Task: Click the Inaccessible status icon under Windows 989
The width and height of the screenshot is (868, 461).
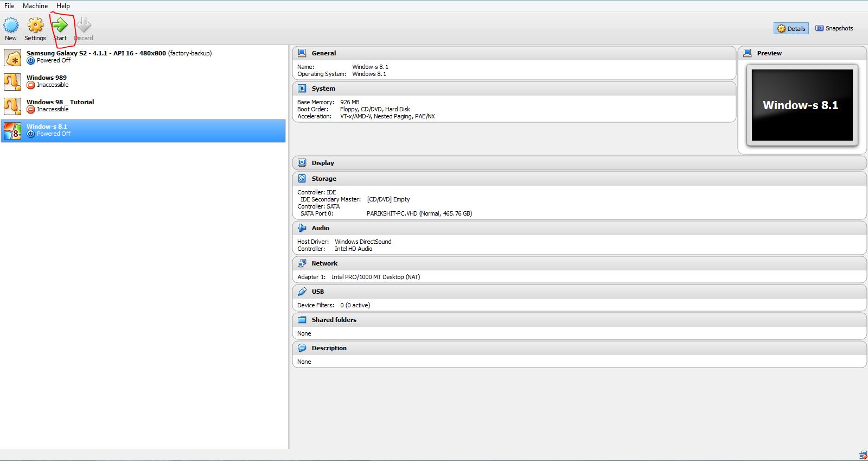Action: 31,85
